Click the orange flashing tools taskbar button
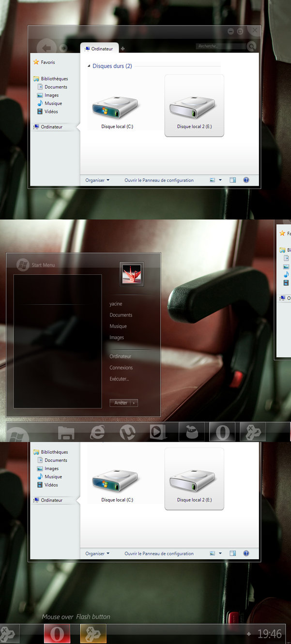291x644 pixels. point(93,634)
